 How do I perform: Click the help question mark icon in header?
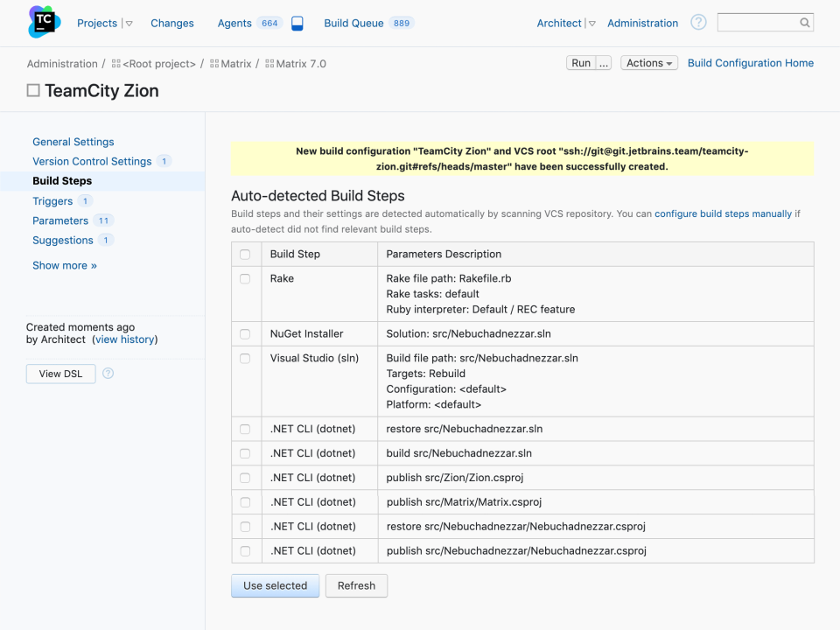pyautogui.click(x=698, y=23)
